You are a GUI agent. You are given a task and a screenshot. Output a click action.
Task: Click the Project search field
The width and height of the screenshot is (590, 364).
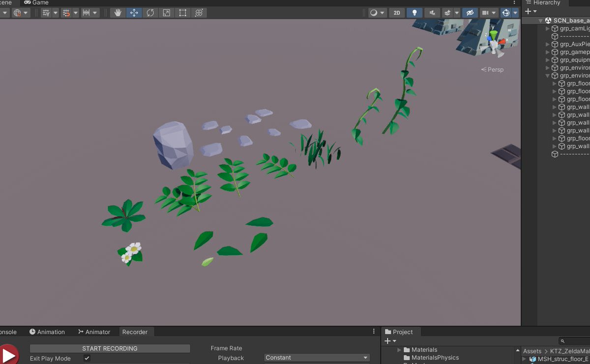pyautogui.click(x=574, y=341)
